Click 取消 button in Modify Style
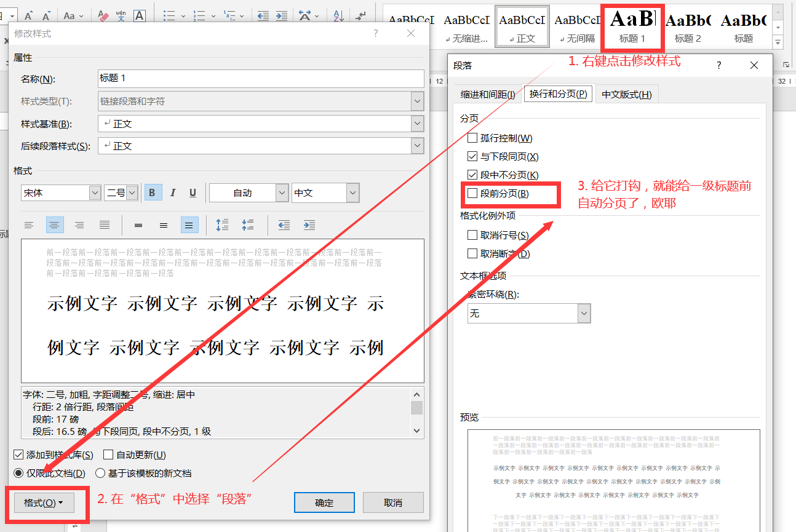Screen dimensions: 796x532 (393, 502)
